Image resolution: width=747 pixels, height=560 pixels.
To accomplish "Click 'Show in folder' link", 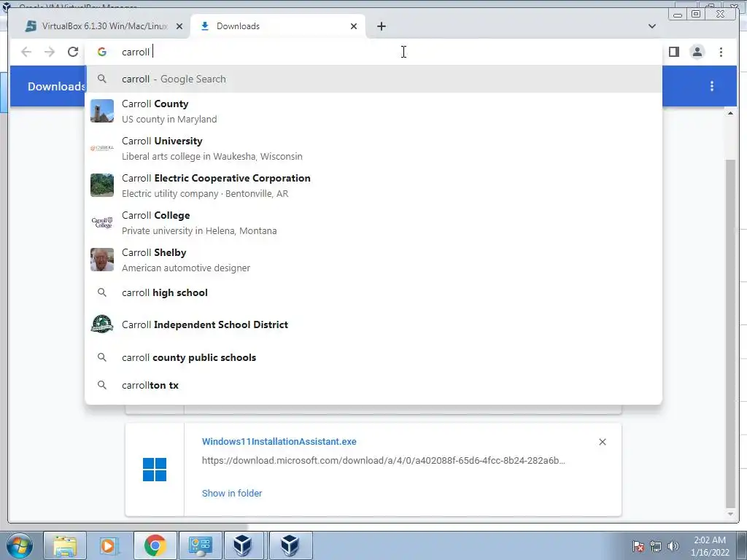I will pyautogui.click(x=232, y=494).
